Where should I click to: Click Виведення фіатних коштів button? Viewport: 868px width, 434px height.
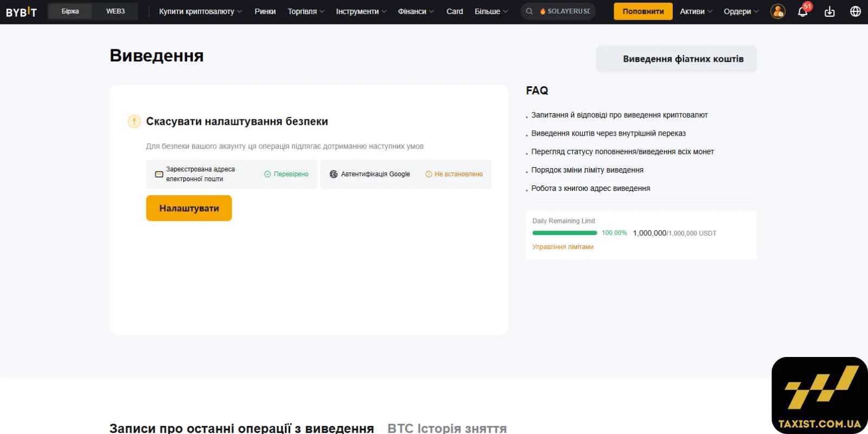tap(676, 59)
